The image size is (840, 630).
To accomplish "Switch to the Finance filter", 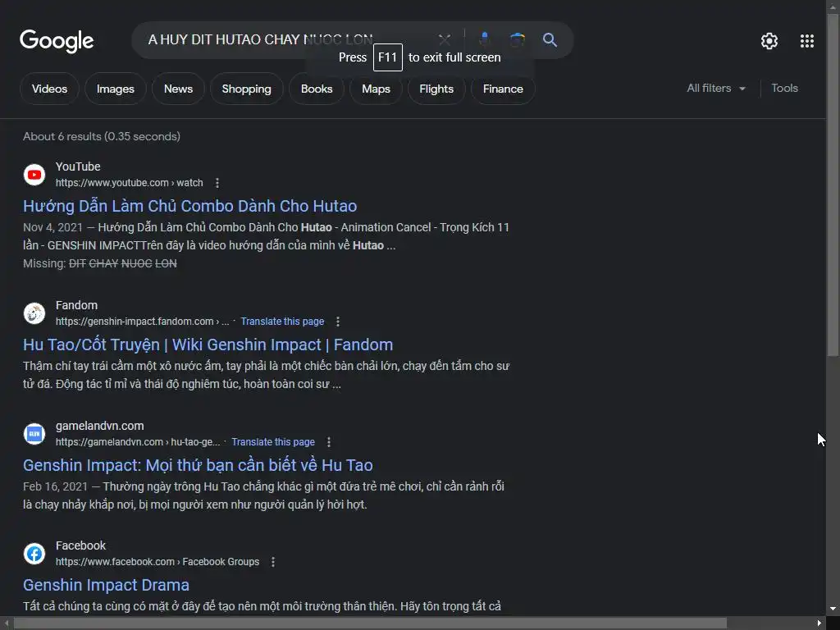I will click(x=503, y=89).
